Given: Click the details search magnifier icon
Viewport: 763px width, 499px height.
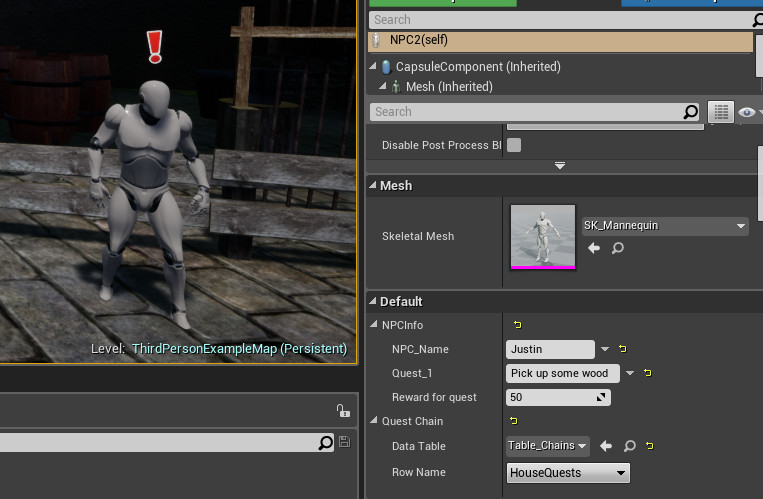Looking at the screenshot, I should (x=691, y=112).
